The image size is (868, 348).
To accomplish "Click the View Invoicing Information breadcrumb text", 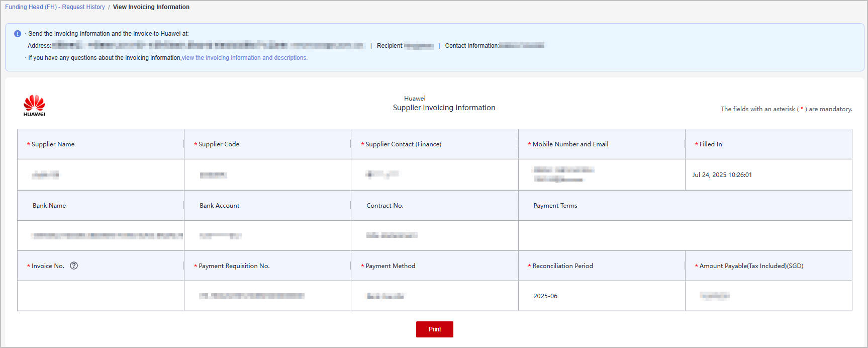I will [151, 7].
